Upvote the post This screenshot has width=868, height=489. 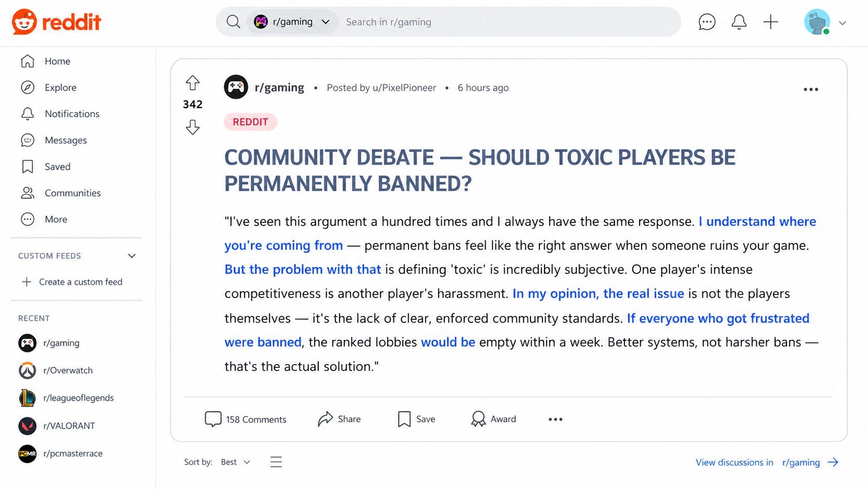(193, 83)
